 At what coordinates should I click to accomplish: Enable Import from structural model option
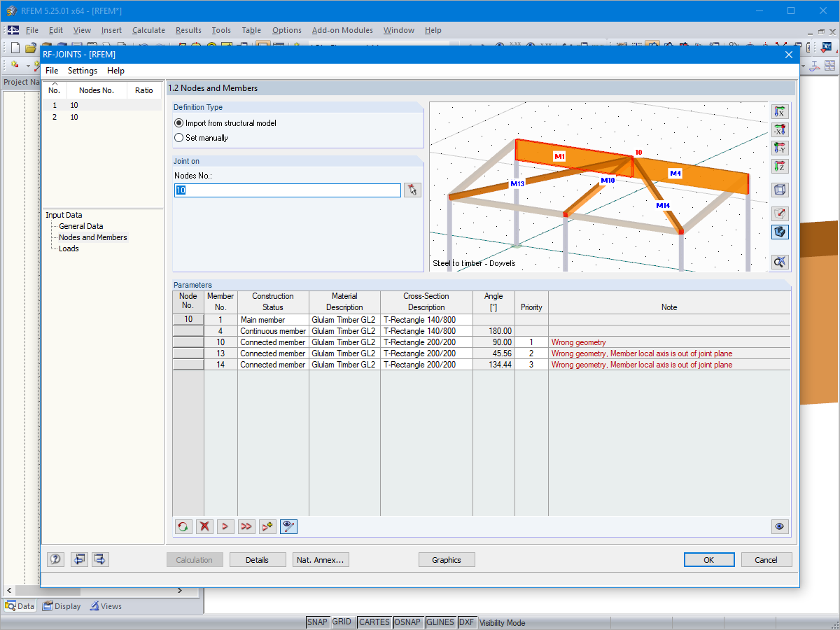pyautogui.click(x=181, y=124)
